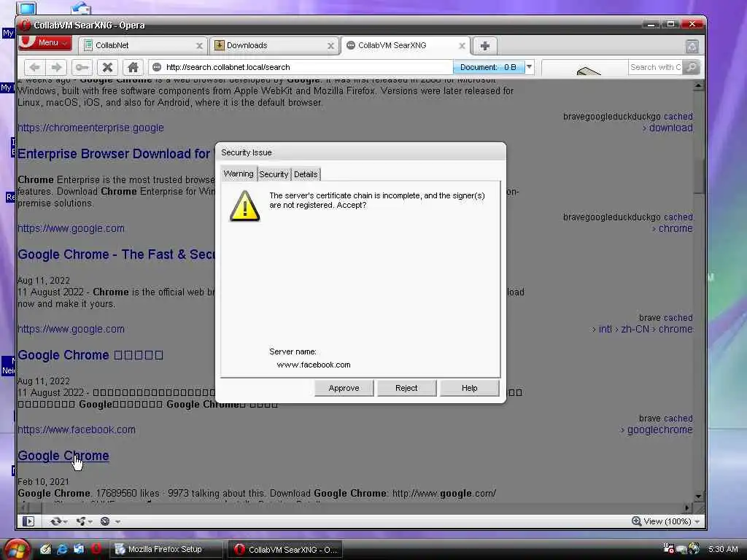Click the rightmost tray icon beside clock

point(694,548)
